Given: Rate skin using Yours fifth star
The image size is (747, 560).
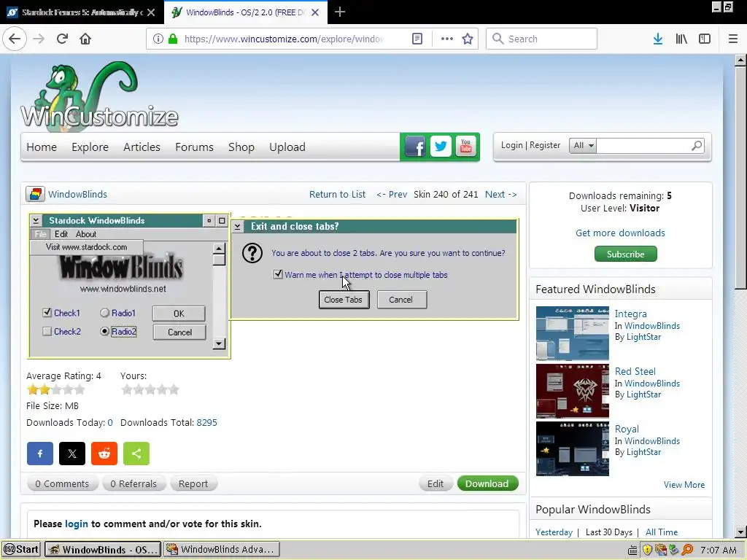Looking at the screenshot, I should pyautogui.click(x=174, y=390).
